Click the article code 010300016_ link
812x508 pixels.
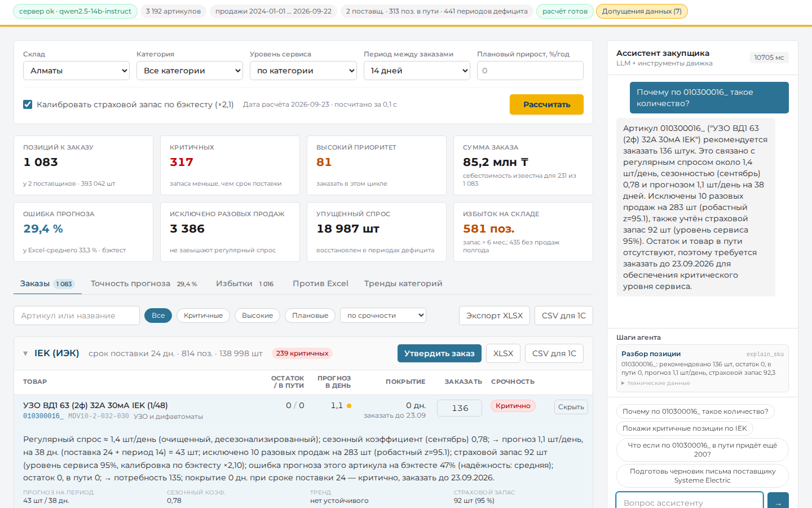[x=43, y=416]
